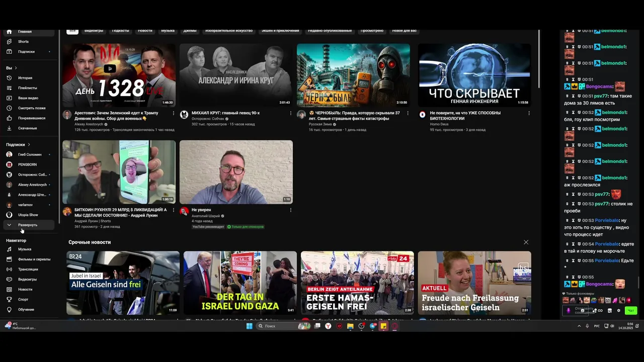The width and height of the screenshot is (644, 362).
Task: Open Alexey Arestovych channel link under video
Action: point(89,124)
